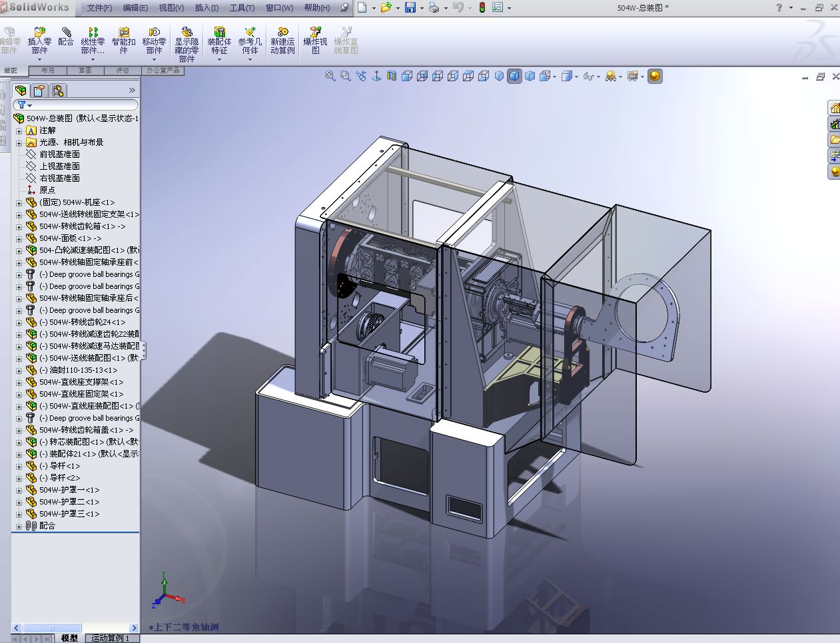Click the Zoom to Fit magnifier
The height and width of the screenshot is (643, 840).
click(x=330, y=76)
